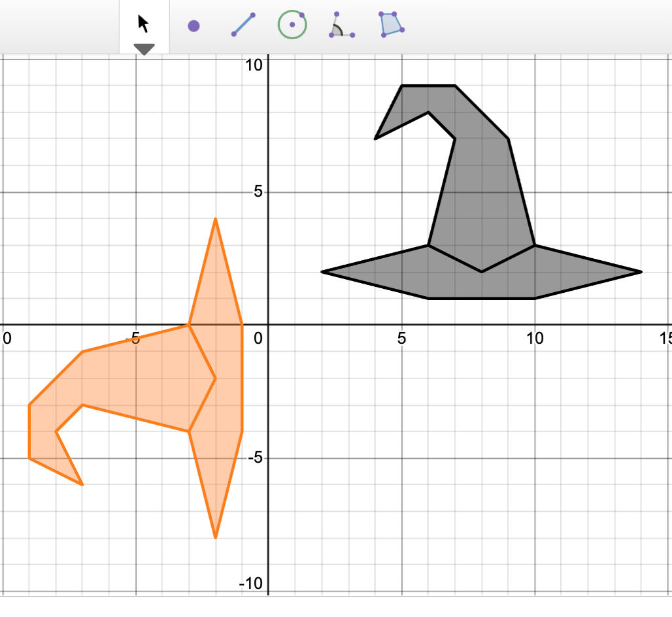Click the origin where the axes intersect

point(269,324)
